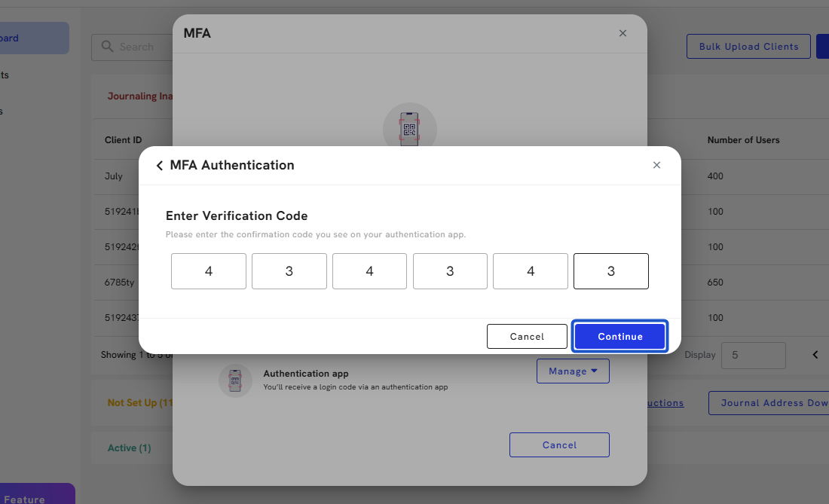Click Bulk Upload Clients button
The width and height of the screenshot is (829, 504).
tap(748, 47)
